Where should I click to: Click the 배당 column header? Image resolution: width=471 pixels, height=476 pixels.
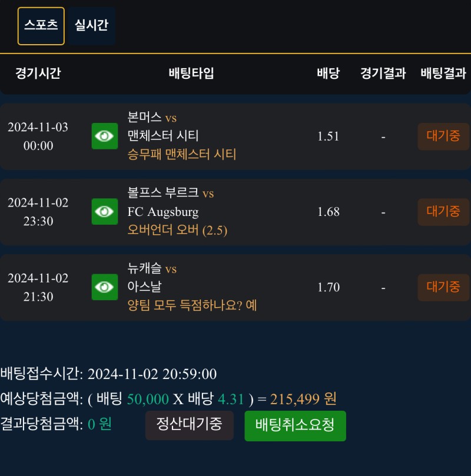pos(328,74)
